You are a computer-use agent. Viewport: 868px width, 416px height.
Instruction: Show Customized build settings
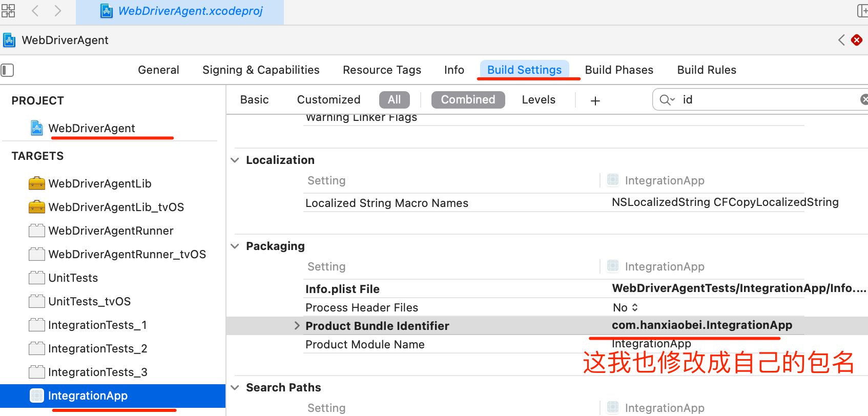328,100
